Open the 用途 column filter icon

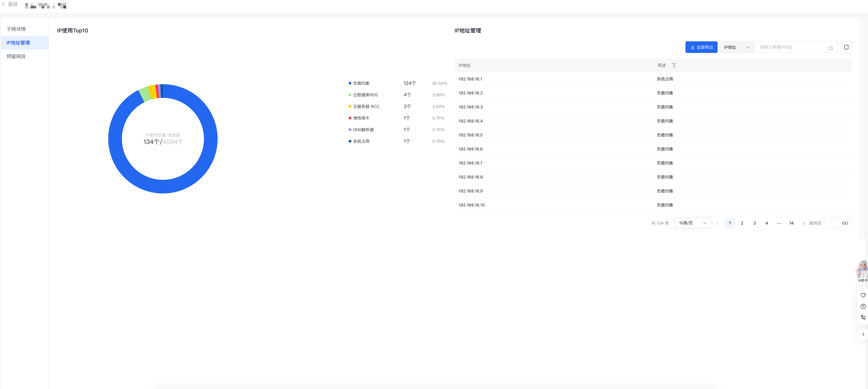tap(674, 65)
